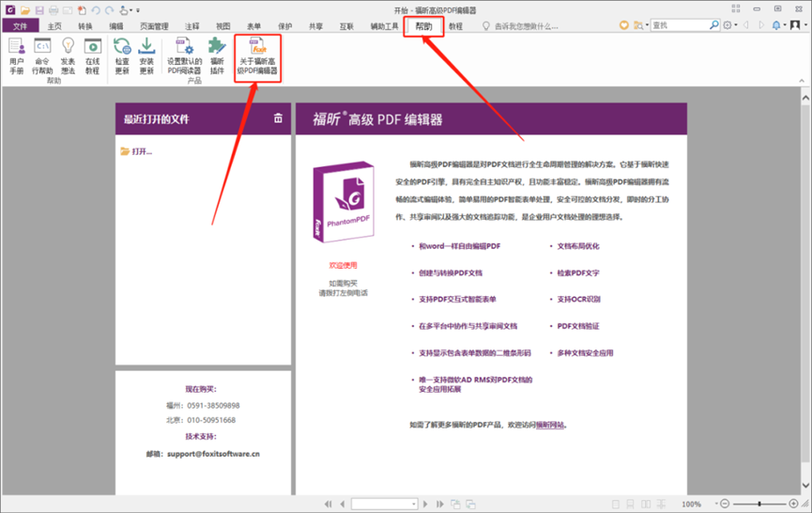This screenshot has width=812, height=513.
Task: Click 检查更新 to check for updates
Action: 122,56
